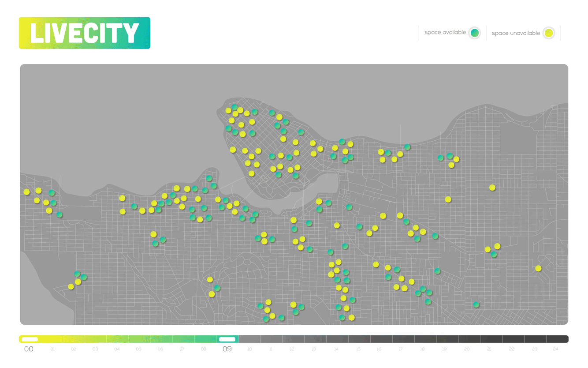Select the topmost green map marker
588x368 pixels.
[x=234, y=107]
